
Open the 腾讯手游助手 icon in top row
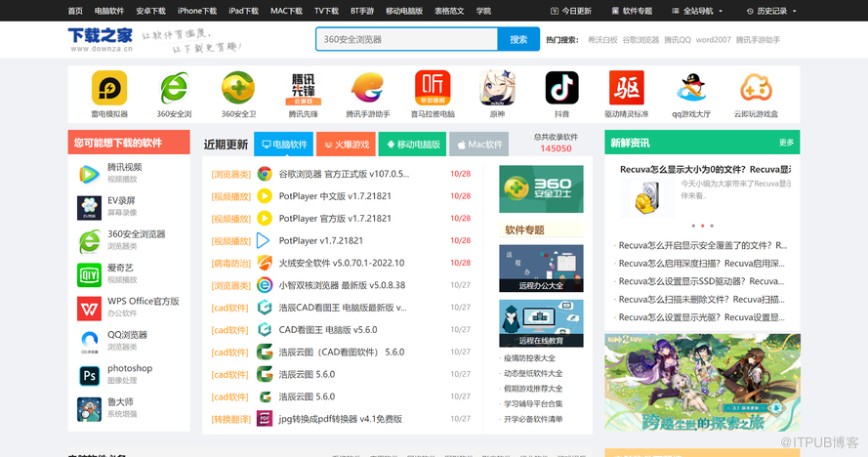coord(367,88)
